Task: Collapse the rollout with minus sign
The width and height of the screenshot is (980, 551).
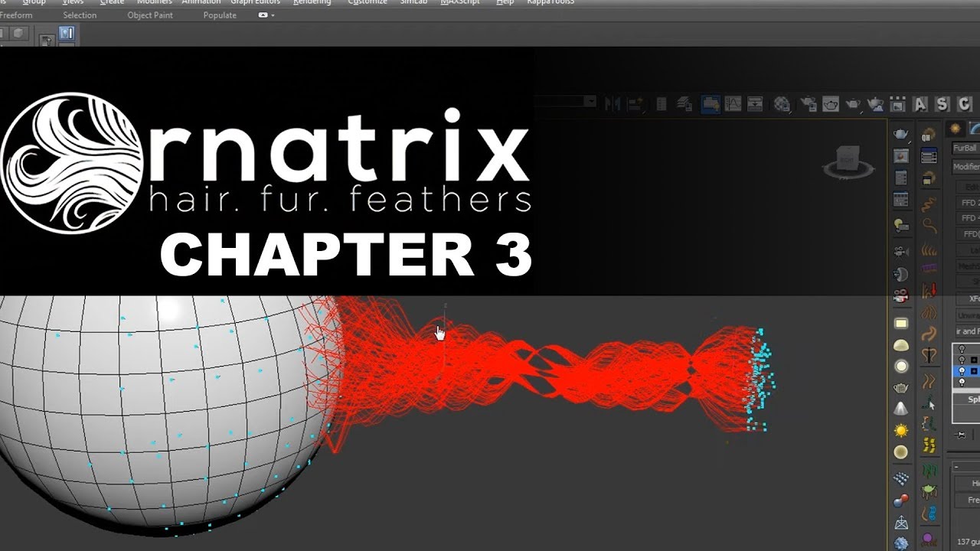Action: [x=956, y=466]
